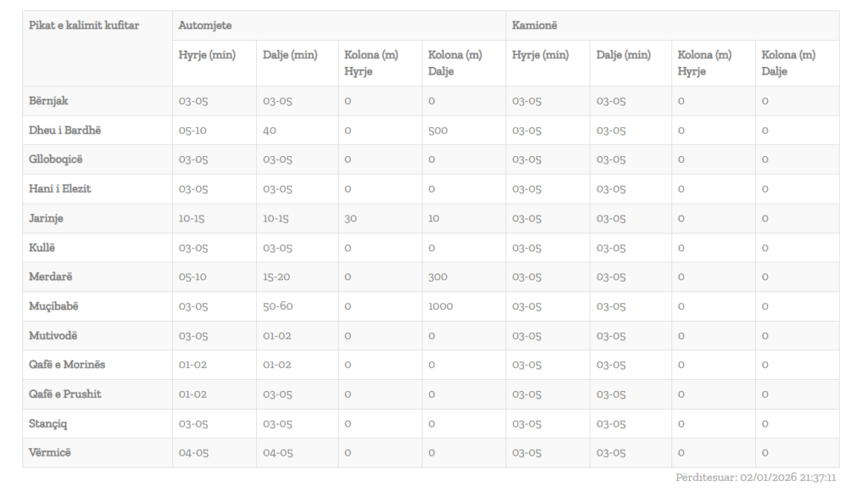This screenshot has height=498, width=868.
Task: Select the Hani i Elezit row label
Action: (x=60, y=189)
